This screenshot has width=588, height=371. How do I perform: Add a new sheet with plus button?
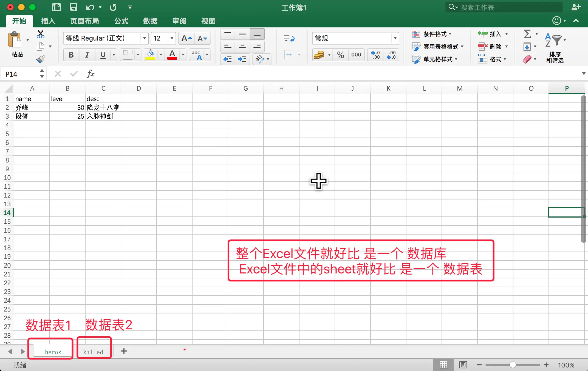124,351
